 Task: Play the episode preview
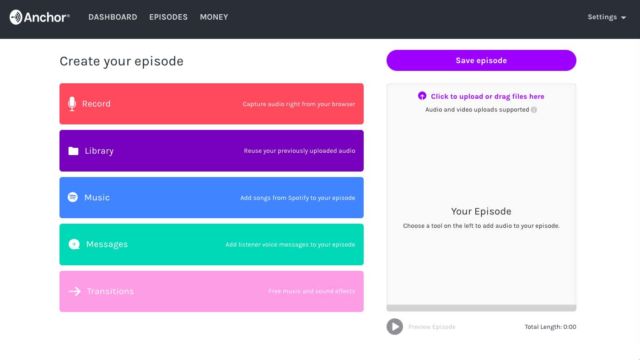(395, 327)
